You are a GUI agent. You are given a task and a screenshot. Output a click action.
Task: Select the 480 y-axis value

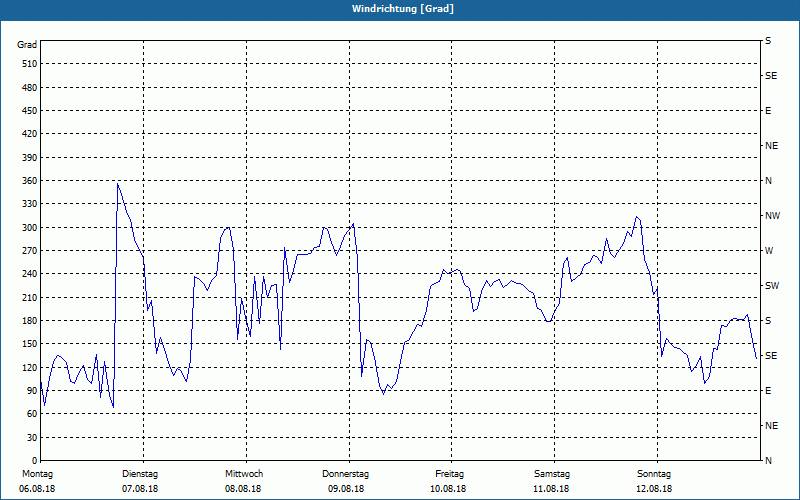[30, 87]
